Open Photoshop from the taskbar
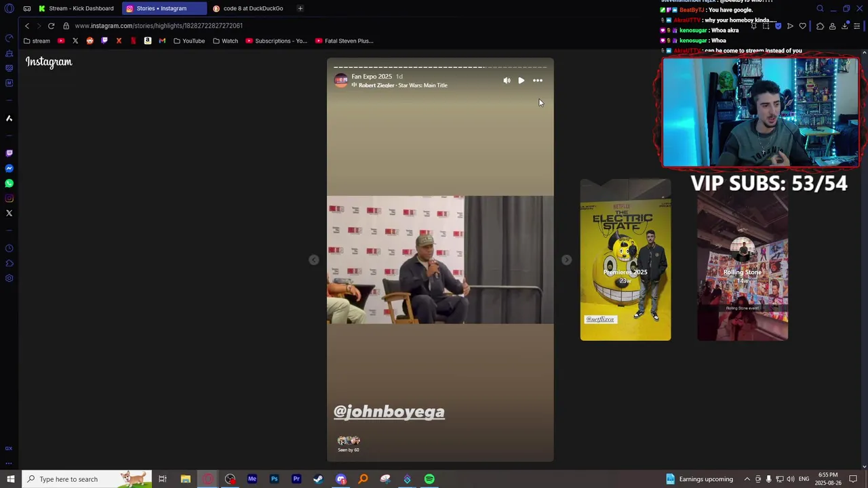The height and width of the screenshot is (488, 868). pos(274,479)
